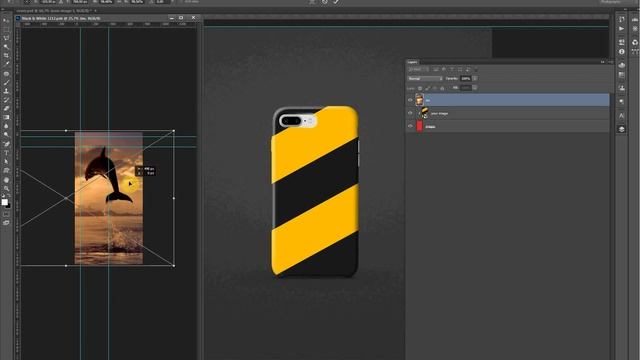This screenshot has width=640, height=360.
Task: Open the layer filter Kind dropdown
Action: (x=419, y=70)
